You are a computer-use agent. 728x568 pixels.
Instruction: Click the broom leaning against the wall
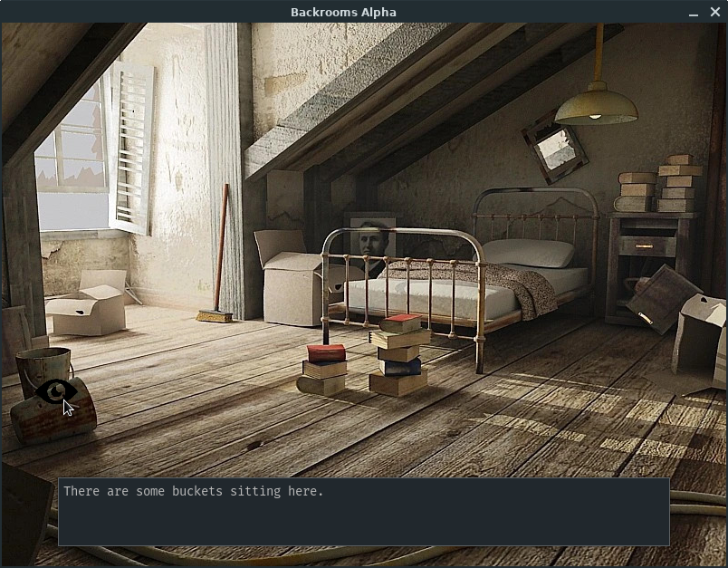point(218,255)
